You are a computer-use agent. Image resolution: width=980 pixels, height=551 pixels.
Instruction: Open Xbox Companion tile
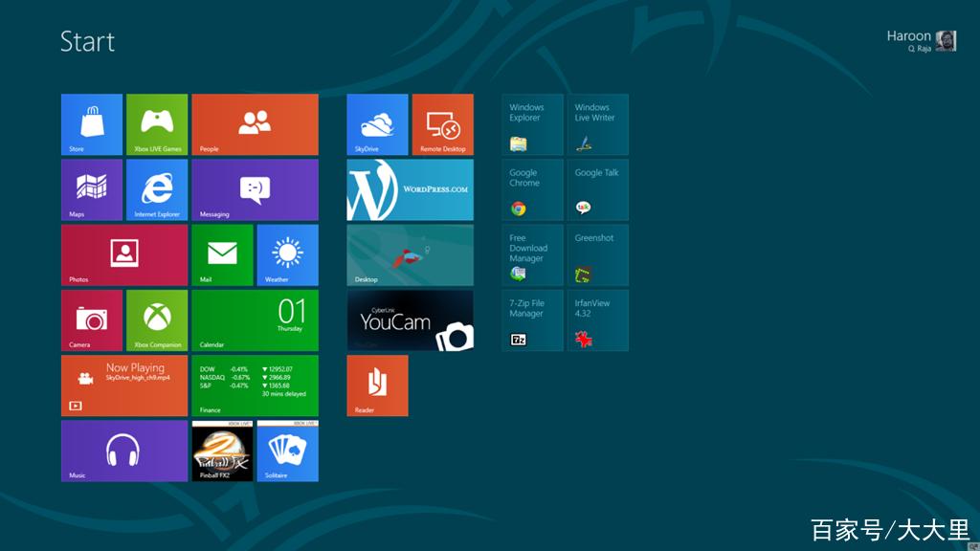(x=157, y=320)
